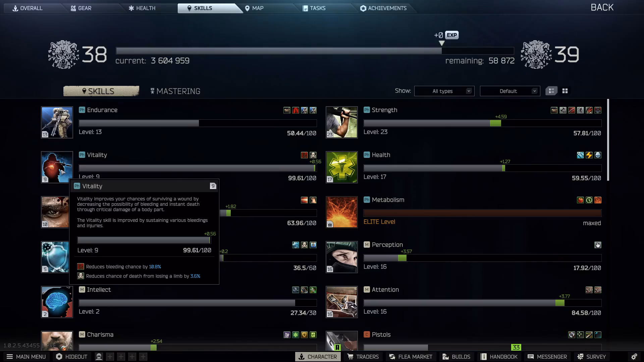Image resolution: width=644 pixels, height=362 pixels.
Task: Click the Health skill green cross icon
Action: click(x=342, y=167)
